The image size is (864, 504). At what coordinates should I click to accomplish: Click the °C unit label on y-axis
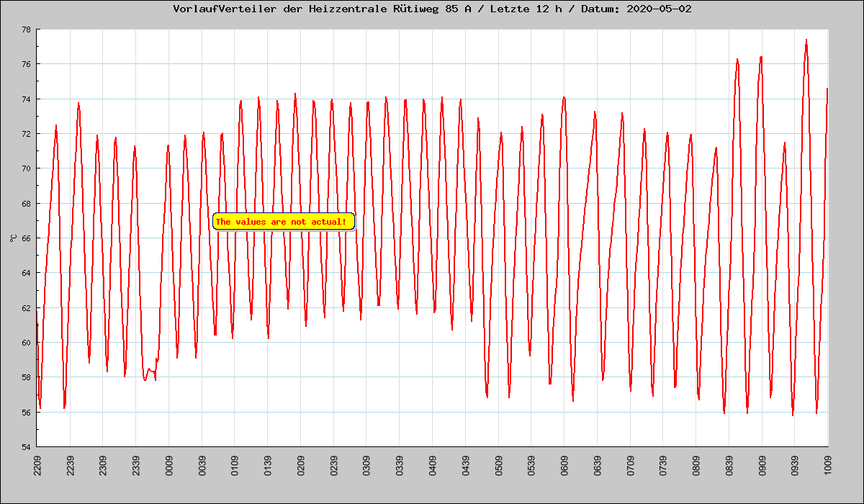click(x=13, y=238)
